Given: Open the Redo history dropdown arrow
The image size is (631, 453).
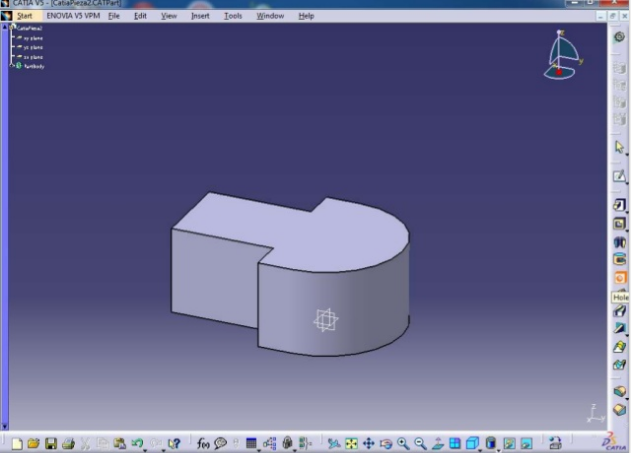Looking at the screenshot, I should (163, 449).
